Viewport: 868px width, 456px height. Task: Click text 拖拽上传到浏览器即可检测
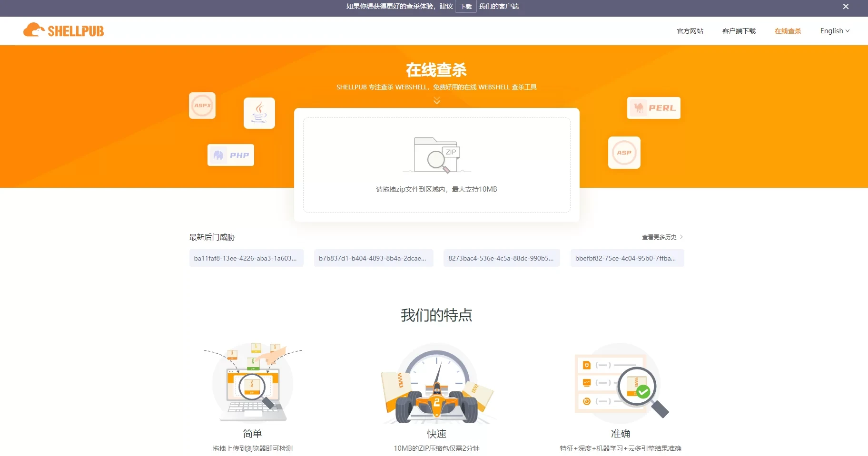click(253, 448)
